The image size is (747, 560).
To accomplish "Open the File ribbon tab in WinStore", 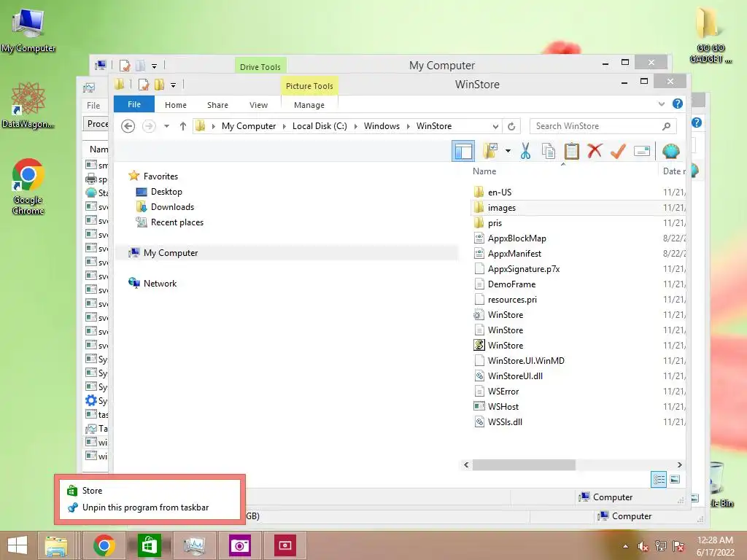I will point(134,104).
